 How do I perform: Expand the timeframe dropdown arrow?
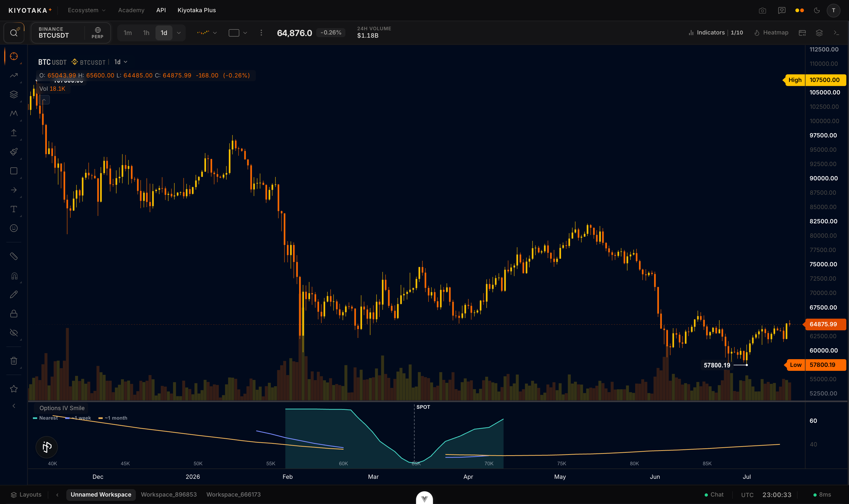(179, 33)
